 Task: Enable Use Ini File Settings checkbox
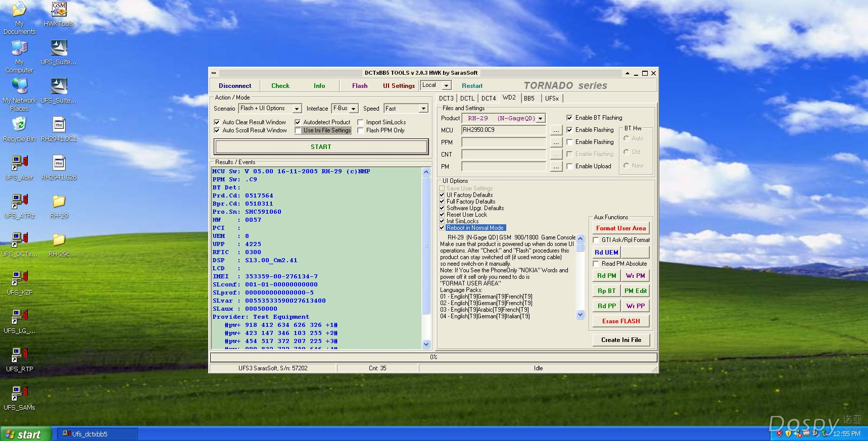(298, 130)
